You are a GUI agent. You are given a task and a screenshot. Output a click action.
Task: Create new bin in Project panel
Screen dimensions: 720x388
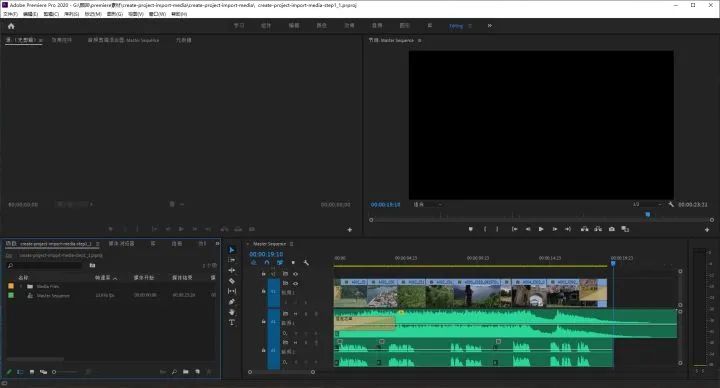pos(186,371)
